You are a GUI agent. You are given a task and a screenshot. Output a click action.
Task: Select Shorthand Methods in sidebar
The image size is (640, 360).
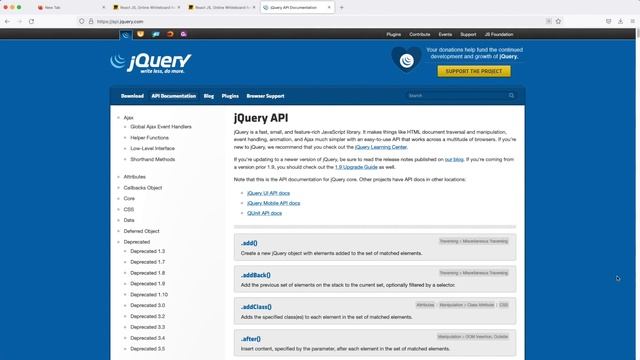click(x=153, y=159)
